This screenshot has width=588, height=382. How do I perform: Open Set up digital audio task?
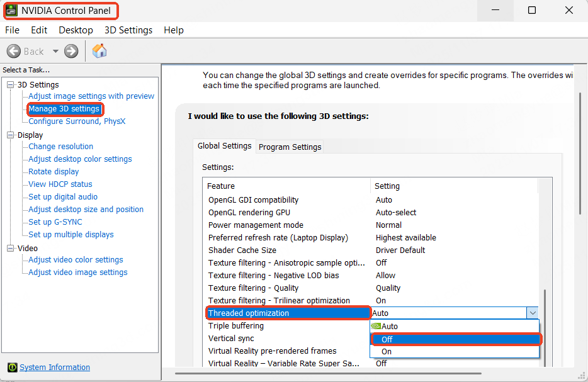click(x=63, y=196)
